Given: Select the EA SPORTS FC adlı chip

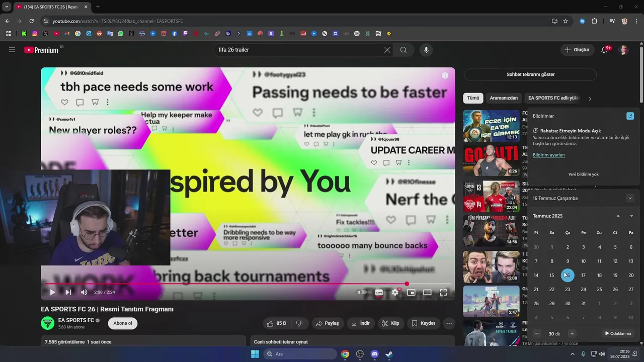Looking at the screenshot, I should (x=553, y=98).
